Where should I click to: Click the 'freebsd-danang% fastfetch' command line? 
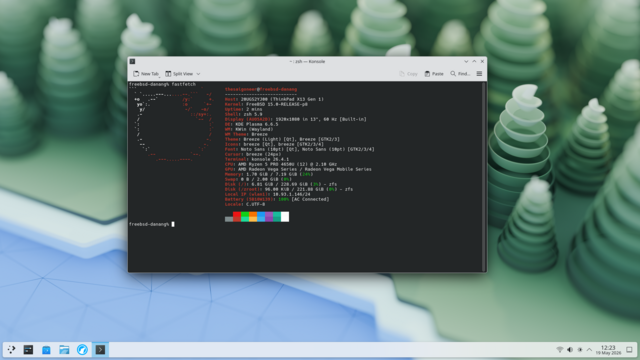[162, 84]
